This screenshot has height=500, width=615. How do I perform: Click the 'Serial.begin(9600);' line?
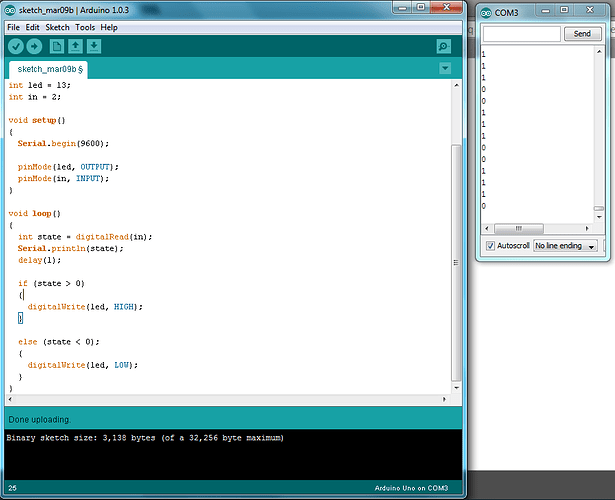tap(63, 144)
